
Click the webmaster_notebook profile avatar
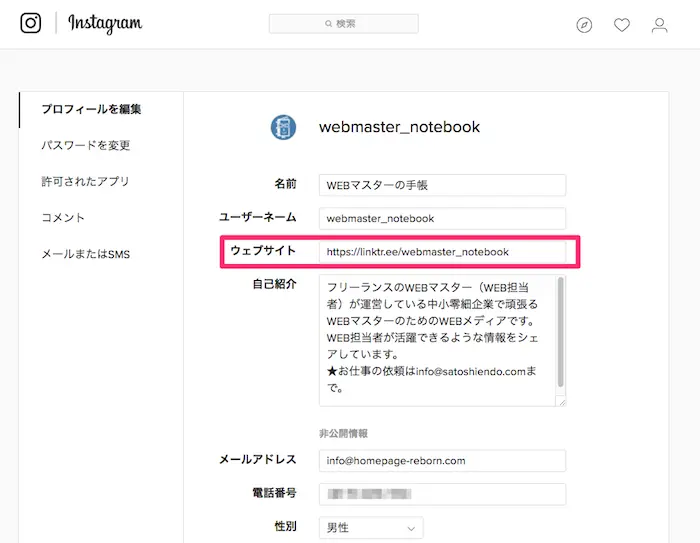[283, 127]
